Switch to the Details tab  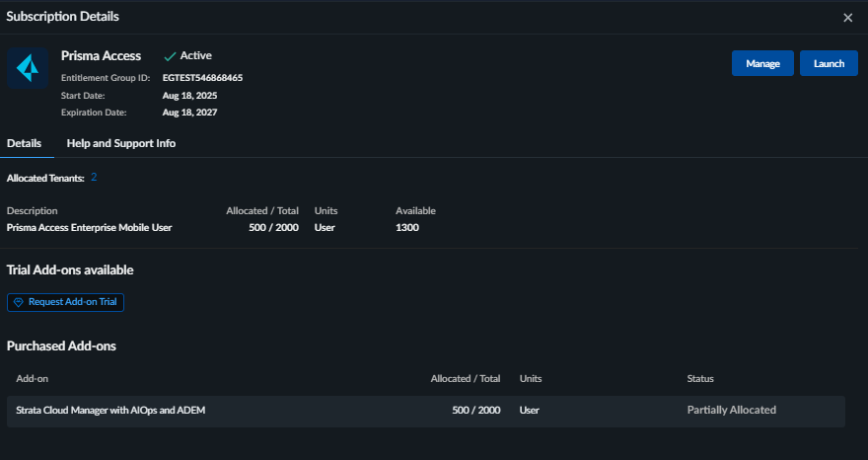(x=25, y=143)
